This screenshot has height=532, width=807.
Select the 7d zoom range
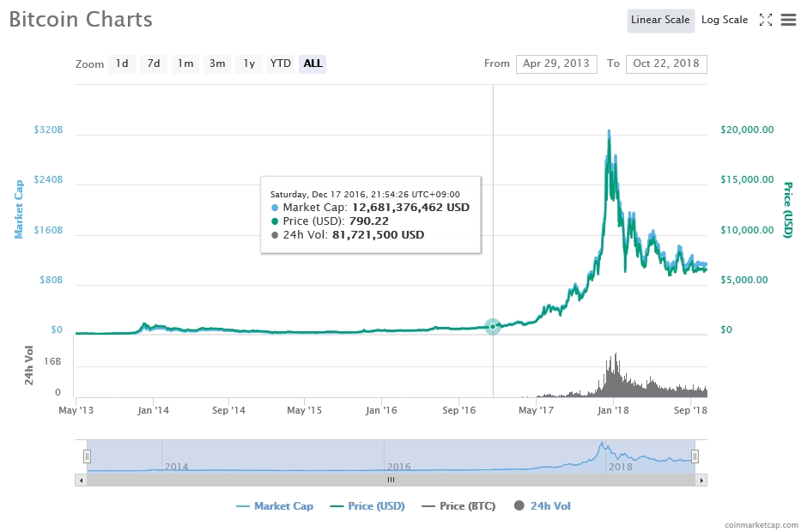(154, 63)
